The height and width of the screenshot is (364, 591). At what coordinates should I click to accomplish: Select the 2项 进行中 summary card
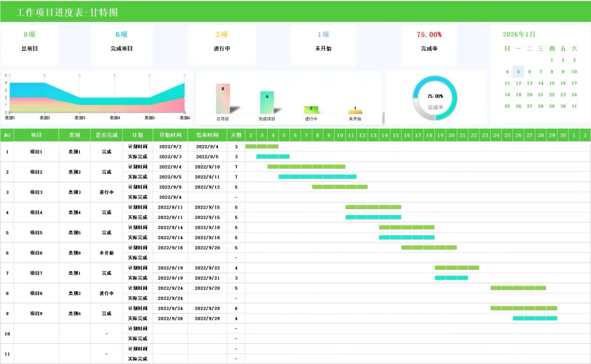(x=222, y=45)
